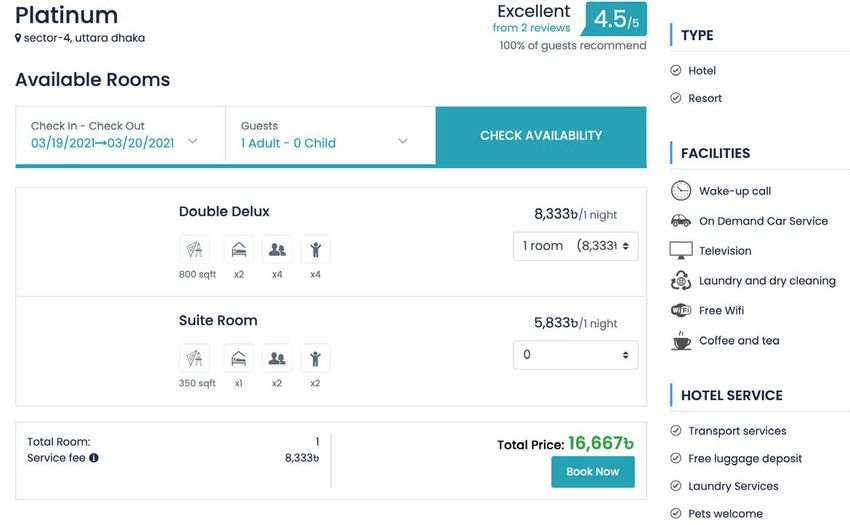The width and height of the screenshot is (850, 525).
Task: Click the Coffee and tea cup icon
Action: tap(681, 341)
